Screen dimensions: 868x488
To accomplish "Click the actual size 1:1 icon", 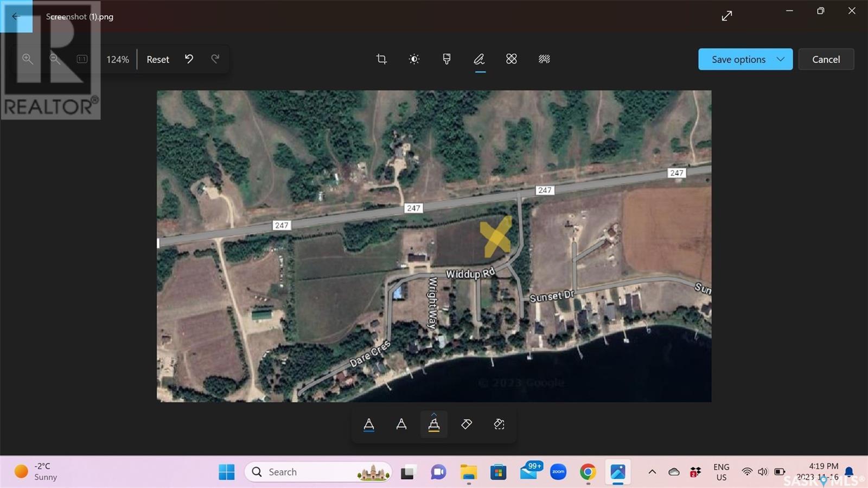I will (x=82, y=59).
